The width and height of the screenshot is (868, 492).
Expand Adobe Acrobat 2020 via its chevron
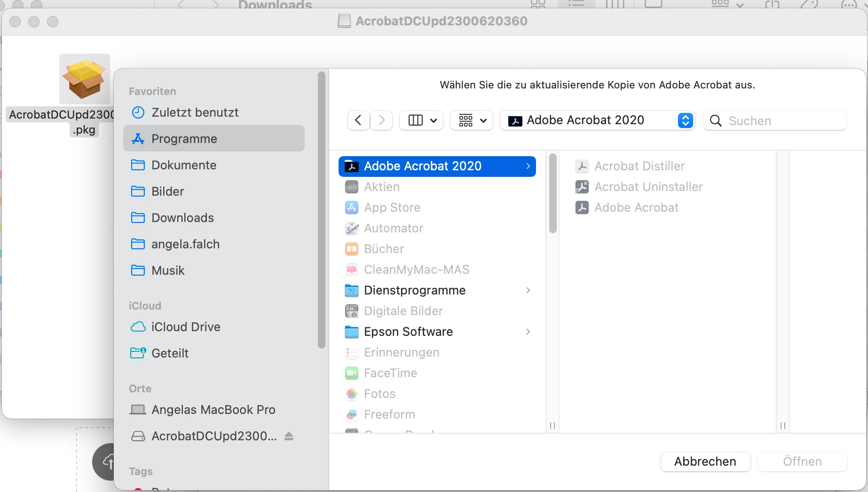coord(528,166)
